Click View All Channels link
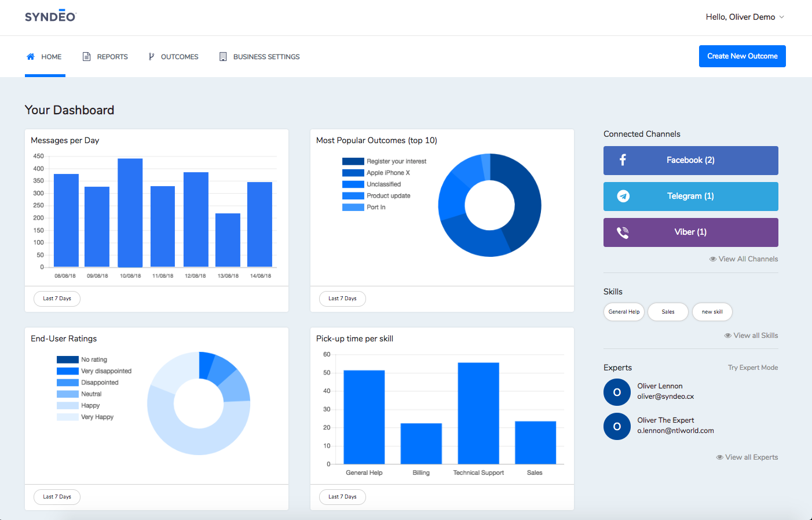This screenshot has height=520, width=812. [744, 259]
